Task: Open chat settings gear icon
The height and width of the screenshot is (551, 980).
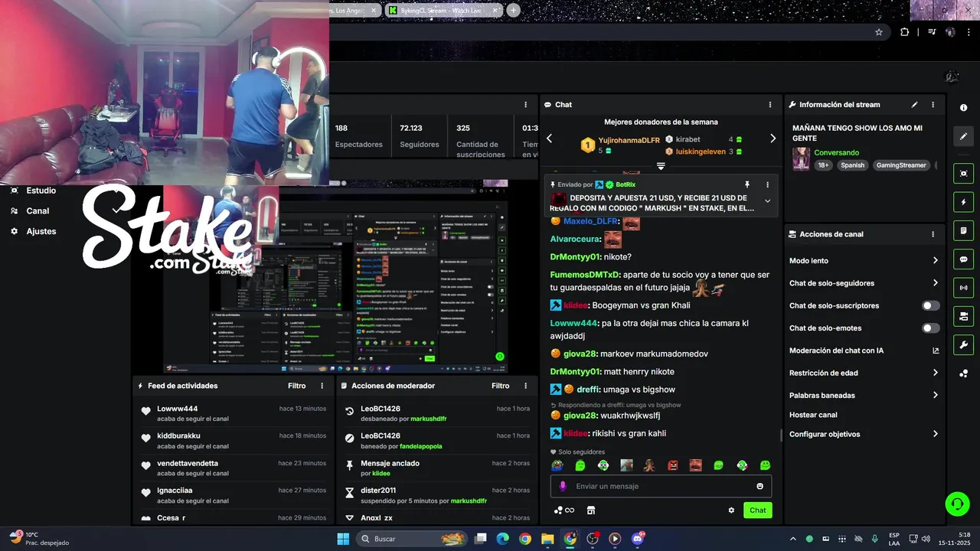Action: pos(731,510)
